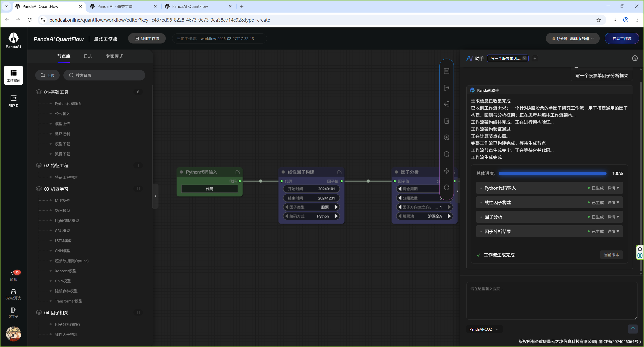This screenshot has height=347, width=644.
Task: Collapse the 03-机器学习 category
Action: (x=89, y=189)
